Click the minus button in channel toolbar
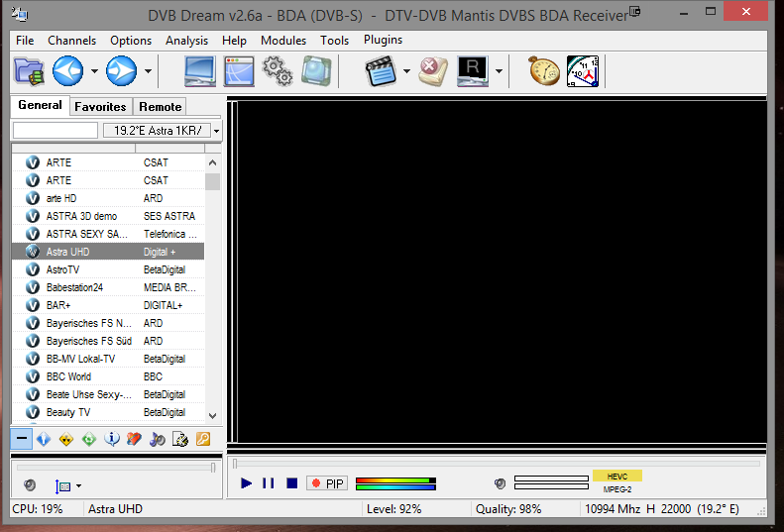Screen dimensions: 784x532 click(22, 439)
